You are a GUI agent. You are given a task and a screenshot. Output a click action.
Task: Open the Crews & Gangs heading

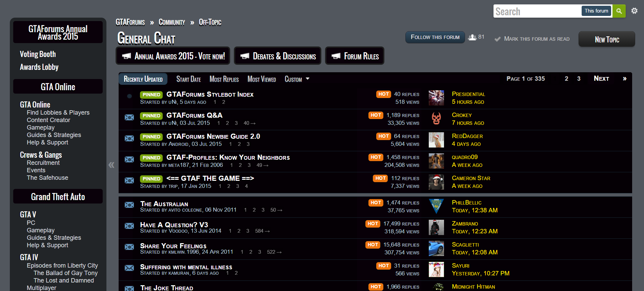[41, 155]
